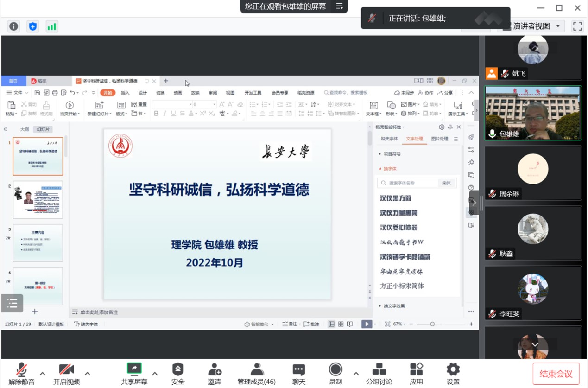Open Breakout Rooms (分组讨论)
This screenshot has width=588, height=388.
click(379, 374)
